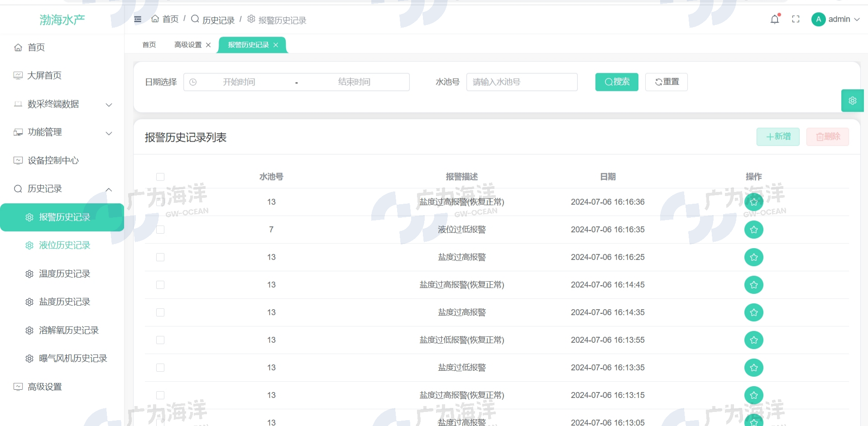868x426 pixels.
Task: Collapse sidebar with hamburger menu icon
Action: 138,19
